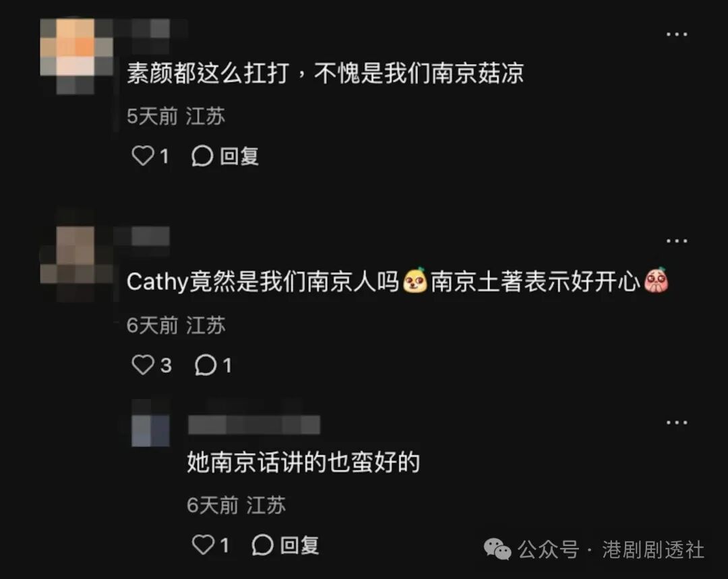This screenshot has height=579, width=728.
Task: Open the first commenter's pixelated avatar
Action: 77,56
